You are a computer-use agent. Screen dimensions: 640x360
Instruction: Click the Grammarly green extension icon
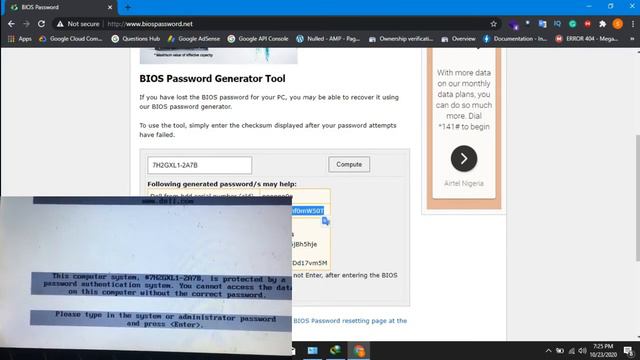[x=572, y=24]
